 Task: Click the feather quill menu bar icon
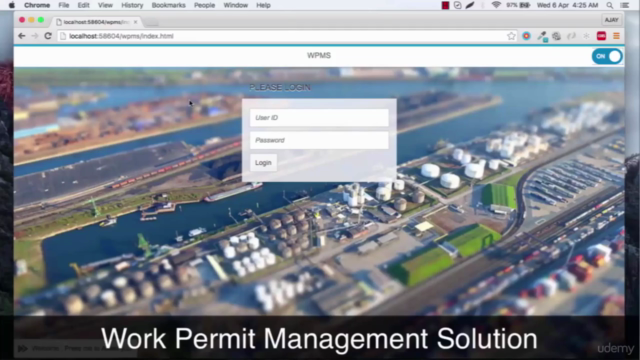tap(470, 5)
